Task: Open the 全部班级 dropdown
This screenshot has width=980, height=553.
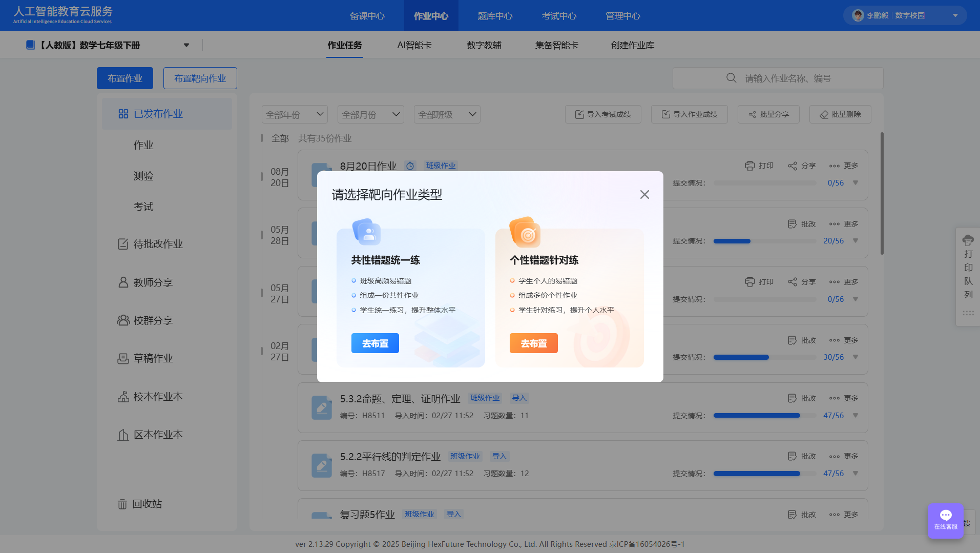Action: (446, 114)
